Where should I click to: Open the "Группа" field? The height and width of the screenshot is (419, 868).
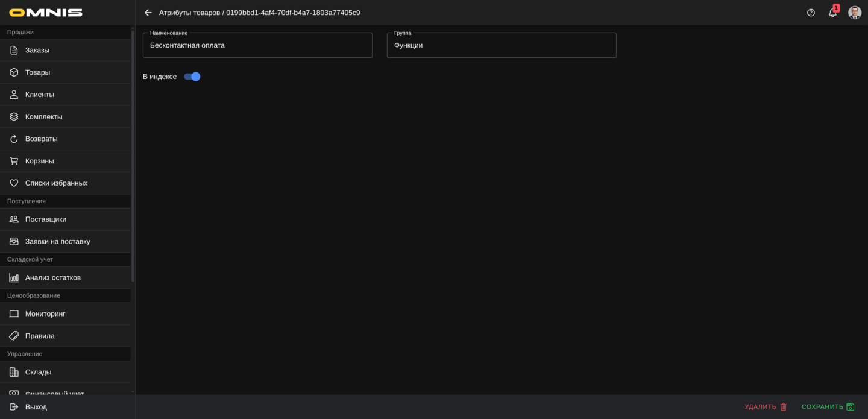[x=501, y=45]
